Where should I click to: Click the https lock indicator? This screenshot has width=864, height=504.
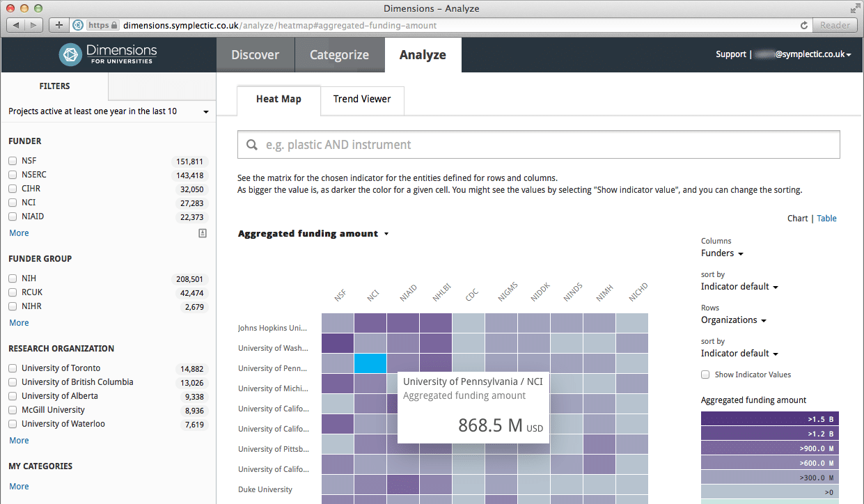[x=103, y=25]
